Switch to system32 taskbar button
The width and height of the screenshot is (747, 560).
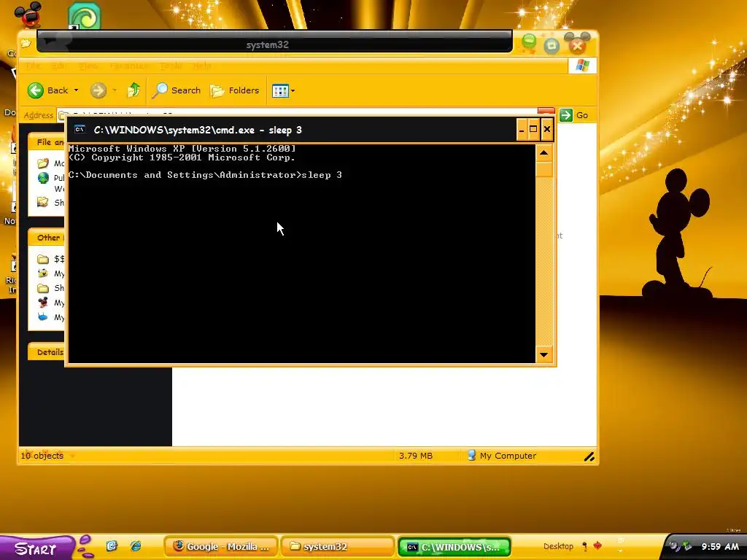click(337, 547)
